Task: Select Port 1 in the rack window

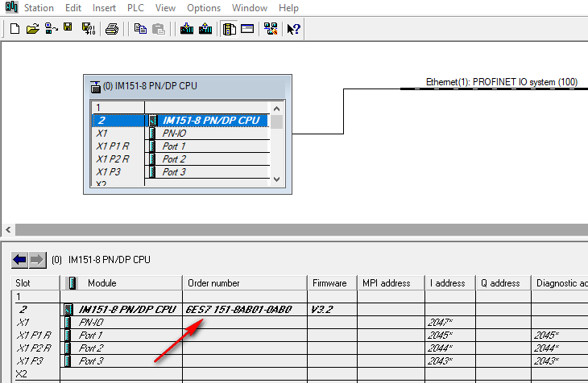Action: click(x=180, y=146)
